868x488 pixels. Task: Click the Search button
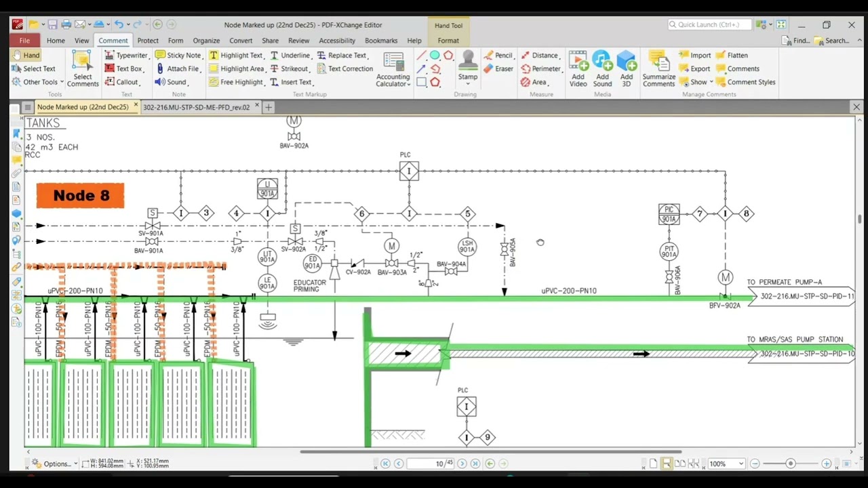[x=831, y=41]
